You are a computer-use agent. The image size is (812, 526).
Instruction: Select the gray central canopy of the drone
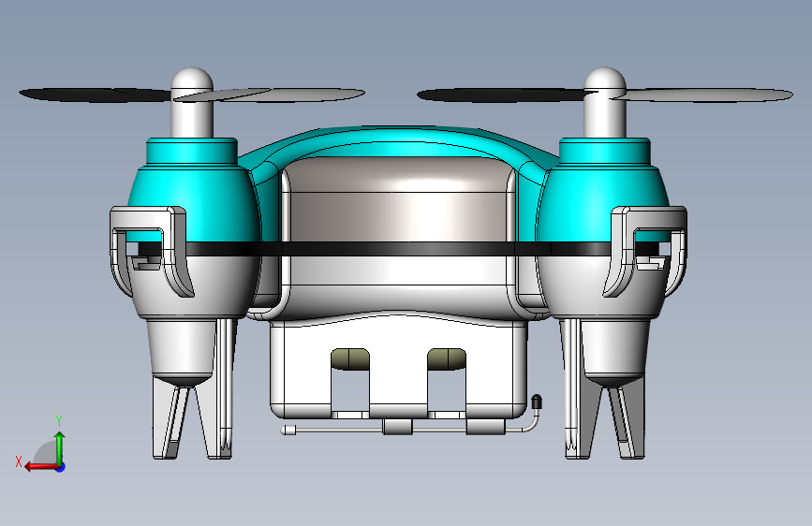[398, 199]
